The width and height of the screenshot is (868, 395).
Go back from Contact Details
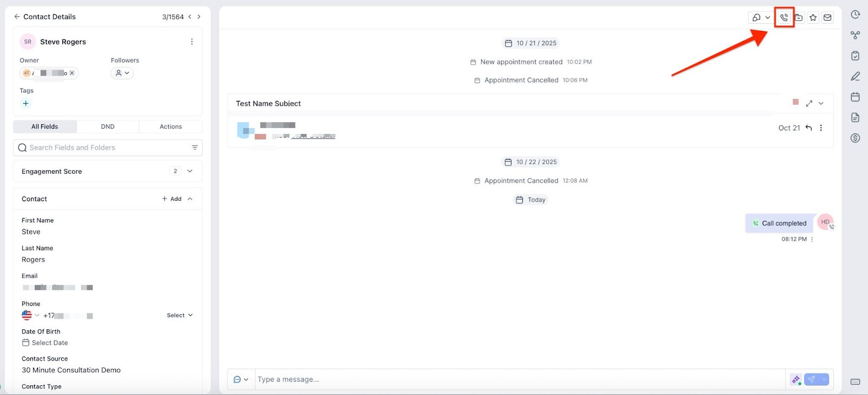point(17,17)
